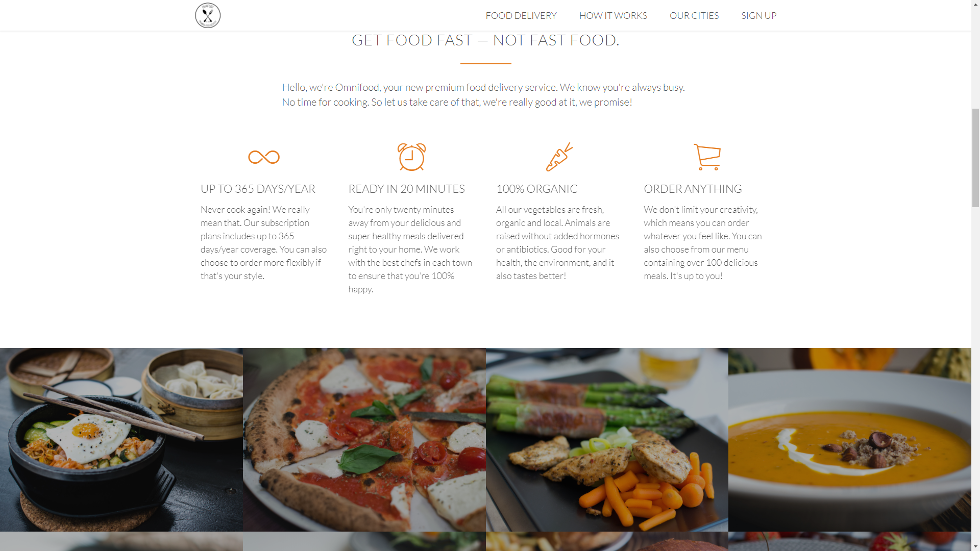The image size is (980, 551).
Task: Open the bibimbap egg bowl photo
Action: pos(121,440)
